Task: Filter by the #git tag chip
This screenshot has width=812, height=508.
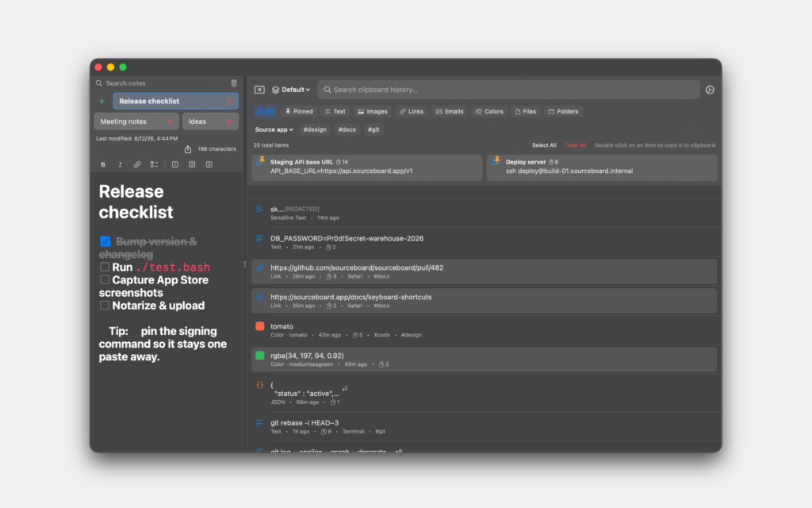Action: (373, 129)
